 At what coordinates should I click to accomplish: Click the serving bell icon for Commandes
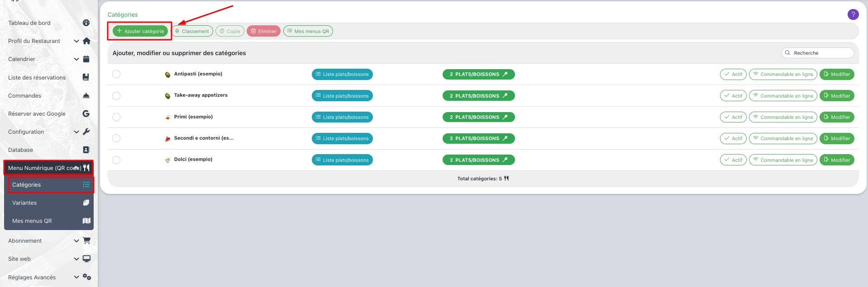tap(86, 95)
